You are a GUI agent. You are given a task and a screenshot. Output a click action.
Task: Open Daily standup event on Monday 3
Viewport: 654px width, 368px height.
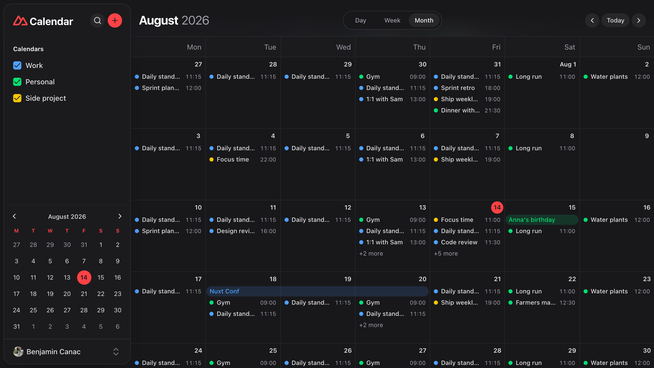pos(168,148)
